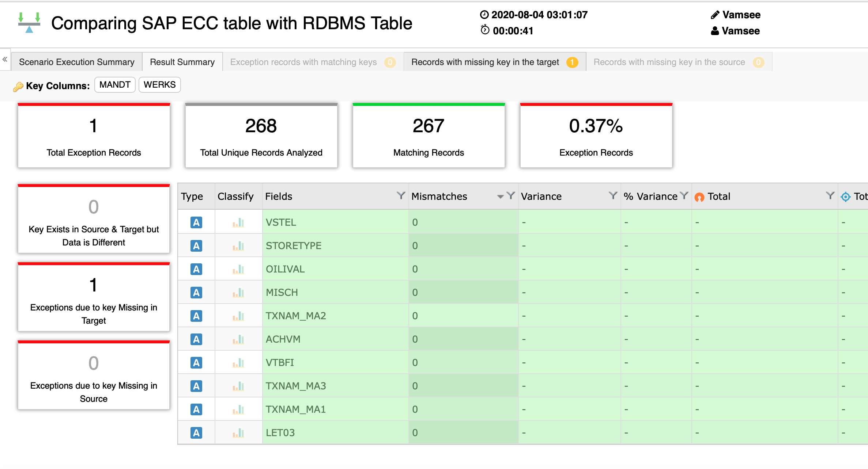Click the WERKS key column tag
Viewport: 868px width, 469px height.
[159, 85]
